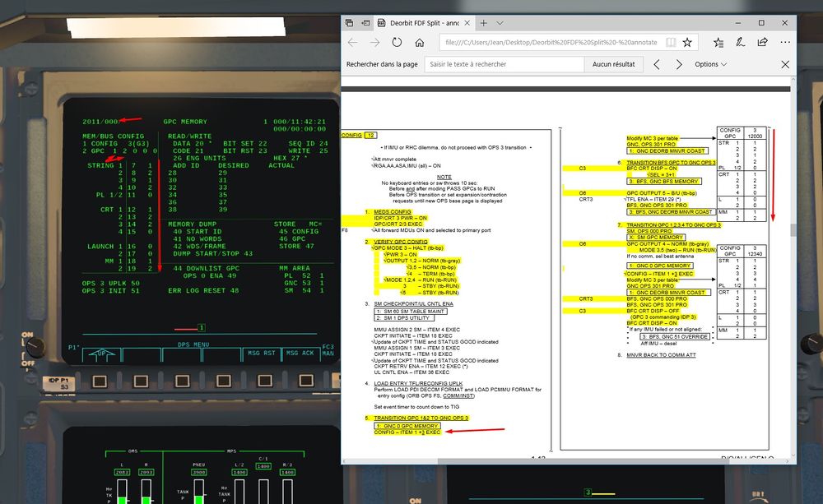Open a new tab in Edge
This screenshot has width=823, height=504.
click(x=483, y=23)
